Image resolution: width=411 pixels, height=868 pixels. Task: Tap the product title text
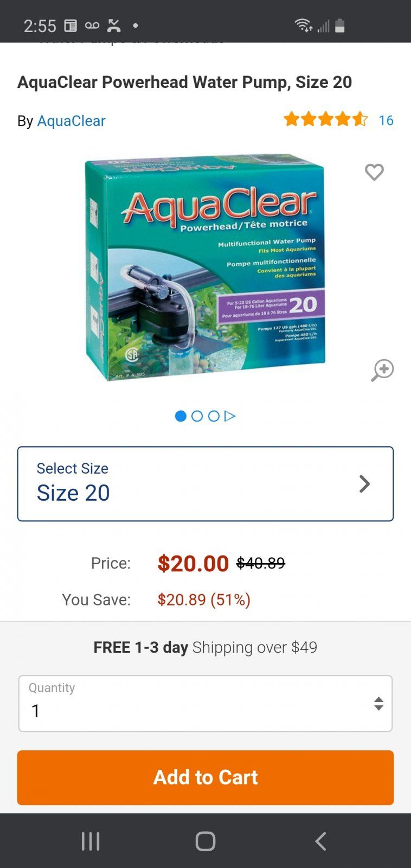coord(185,82)
